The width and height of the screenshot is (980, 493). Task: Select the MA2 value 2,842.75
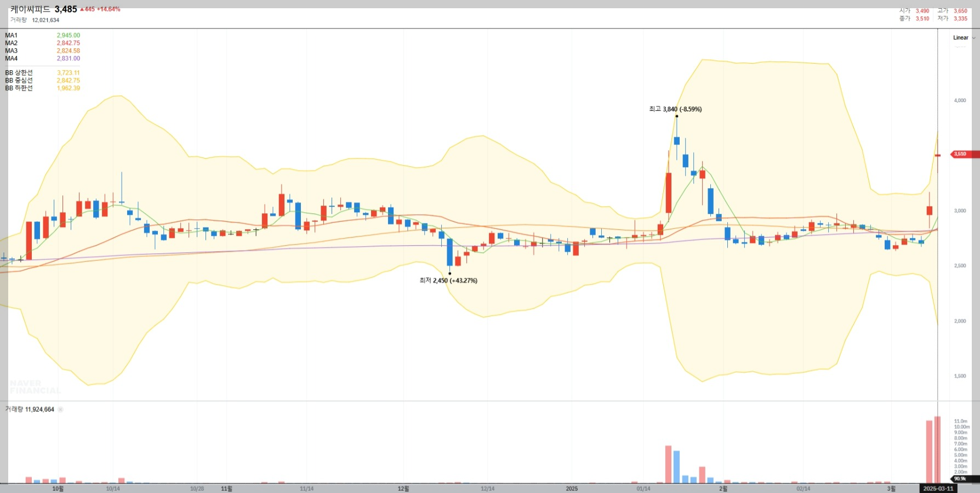pos(68,43)
